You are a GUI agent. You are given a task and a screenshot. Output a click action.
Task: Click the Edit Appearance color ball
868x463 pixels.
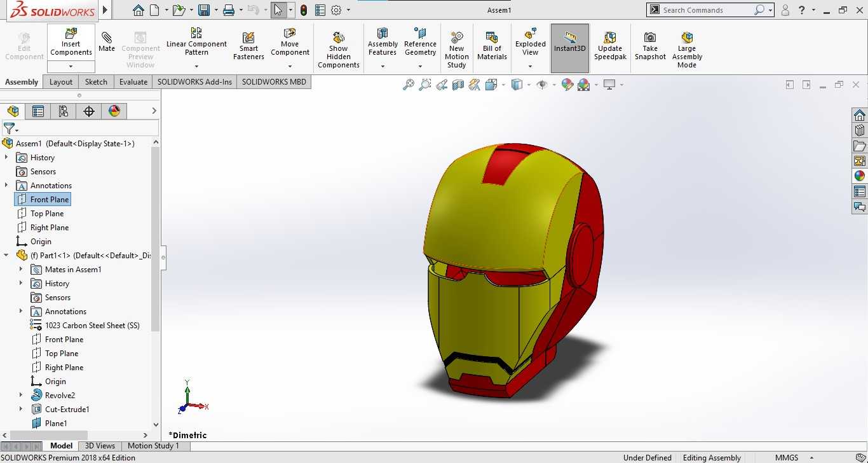point(567,85)
